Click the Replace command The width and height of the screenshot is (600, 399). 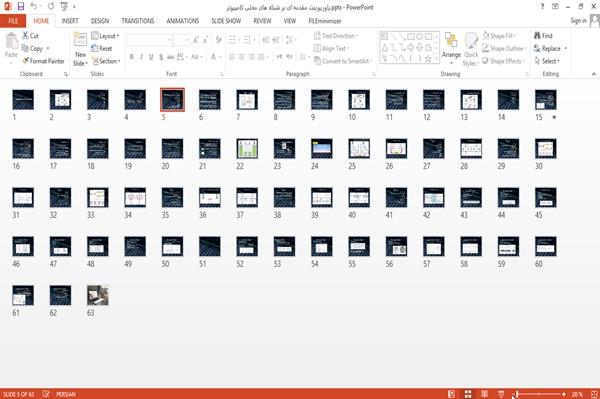coord(548,48)
